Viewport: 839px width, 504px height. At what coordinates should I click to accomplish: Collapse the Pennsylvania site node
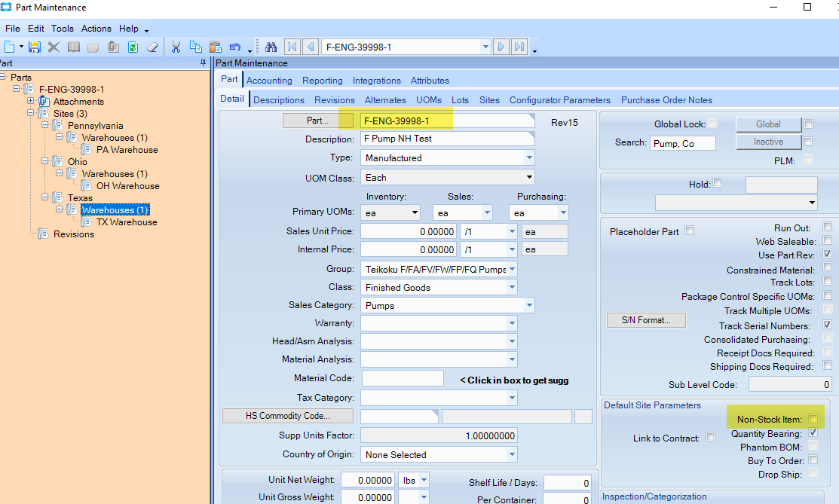point(45,124)
